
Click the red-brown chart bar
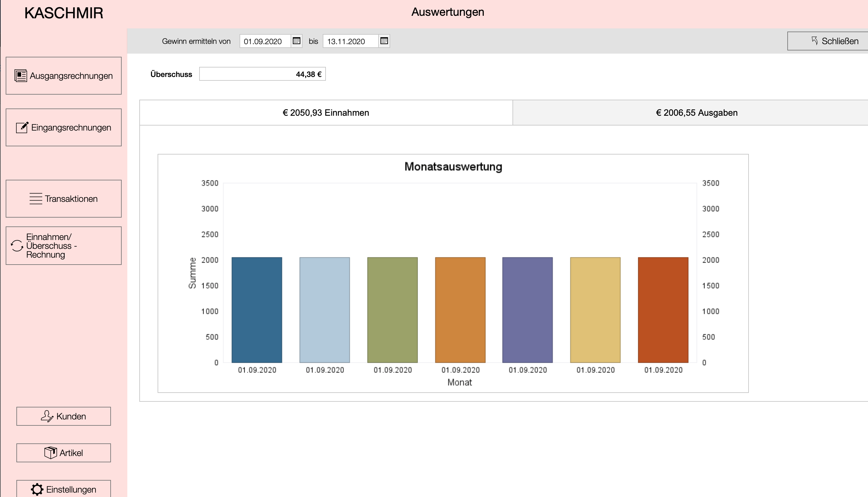pos(663,310)
